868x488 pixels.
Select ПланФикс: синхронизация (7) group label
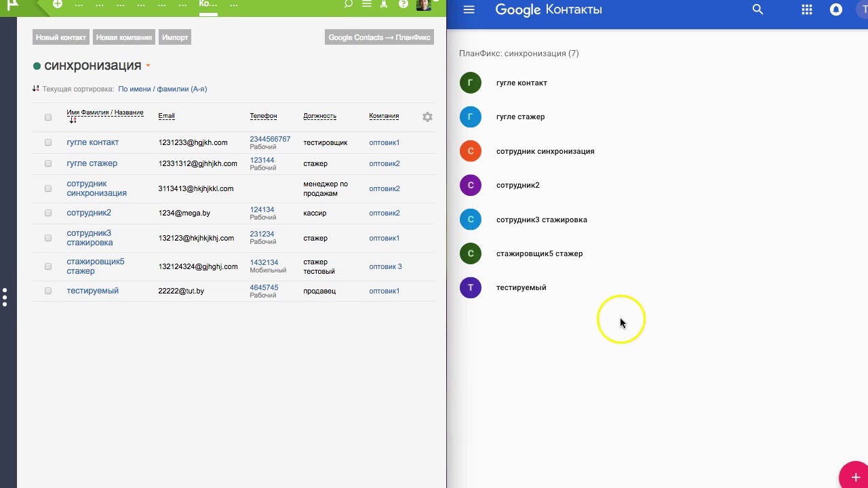click(519, 54)
